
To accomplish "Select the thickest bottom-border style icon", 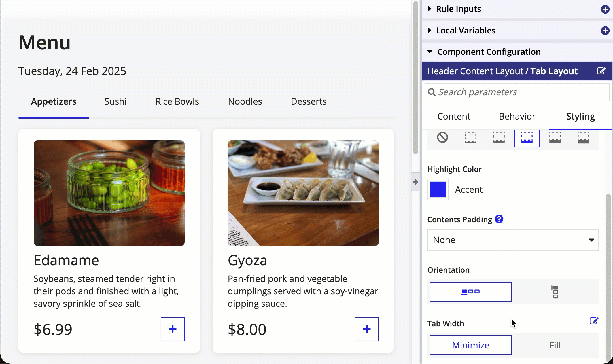I will coord(583,137).
